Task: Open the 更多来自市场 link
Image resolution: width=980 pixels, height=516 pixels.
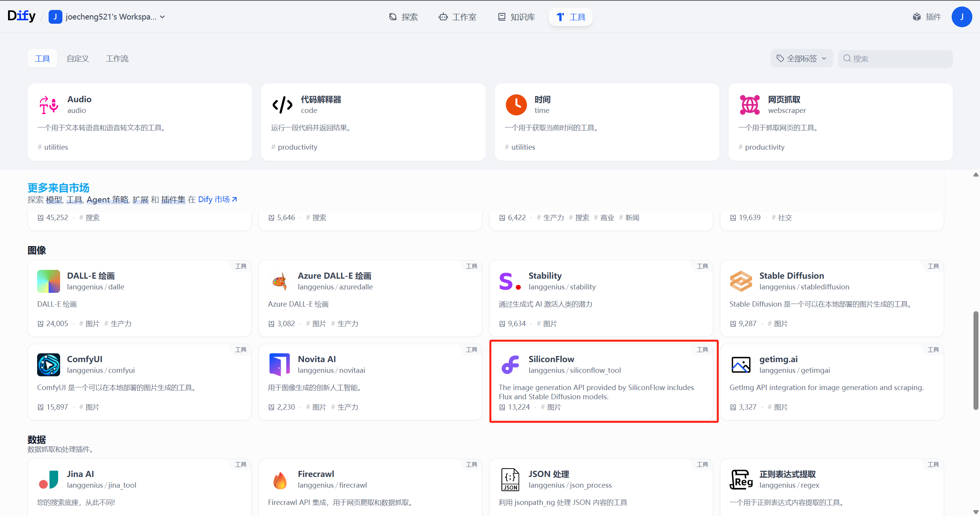Action: (58, 188)
